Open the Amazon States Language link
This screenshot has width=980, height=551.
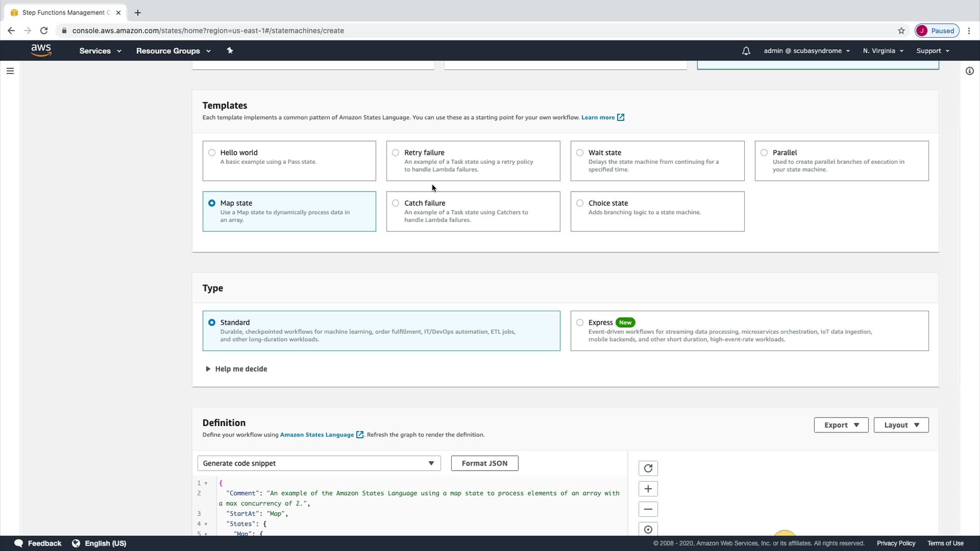(x=317, y=435)
